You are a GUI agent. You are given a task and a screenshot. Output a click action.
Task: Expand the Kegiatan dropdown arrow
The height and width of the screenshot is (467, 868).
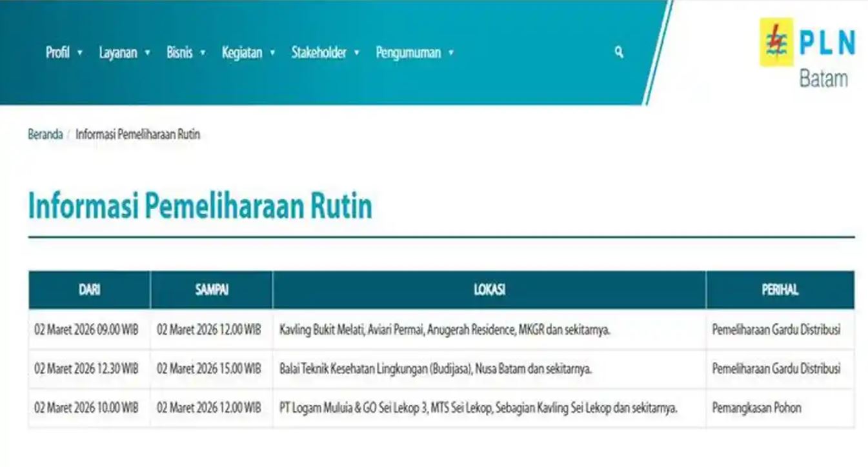click(272, 53)
